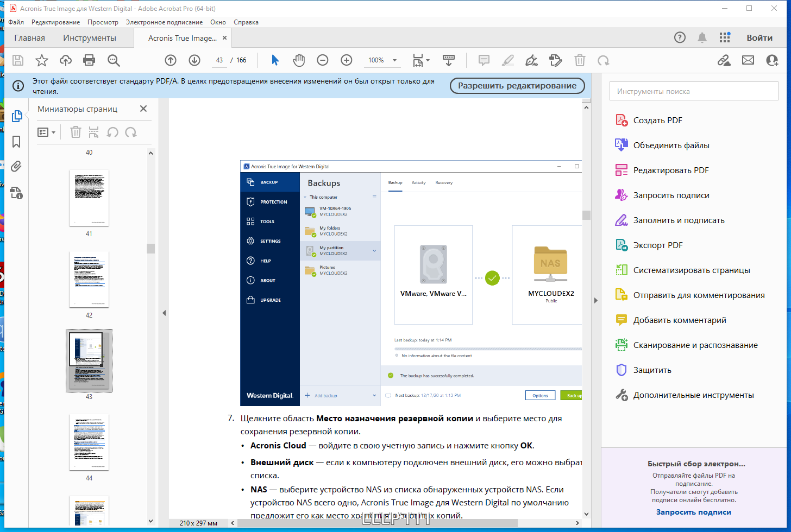Screen dimensions: 791x532
Task: Select page 44 thumbnail
Action: pos(89,442)
